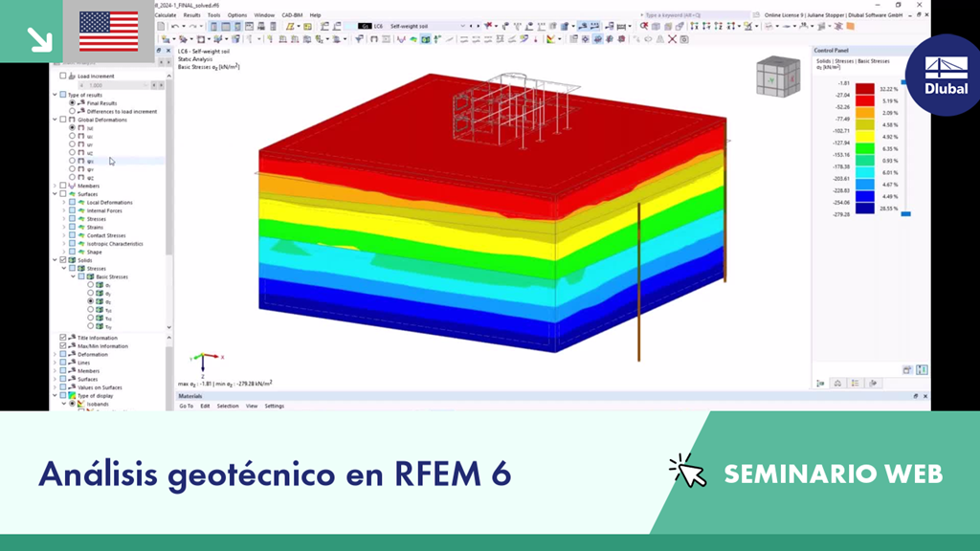Image resolution: width=980 pixels, height=551 pixels.
Task: Click the highlighted solids results icon in toolbar
Action: (426, 39)
